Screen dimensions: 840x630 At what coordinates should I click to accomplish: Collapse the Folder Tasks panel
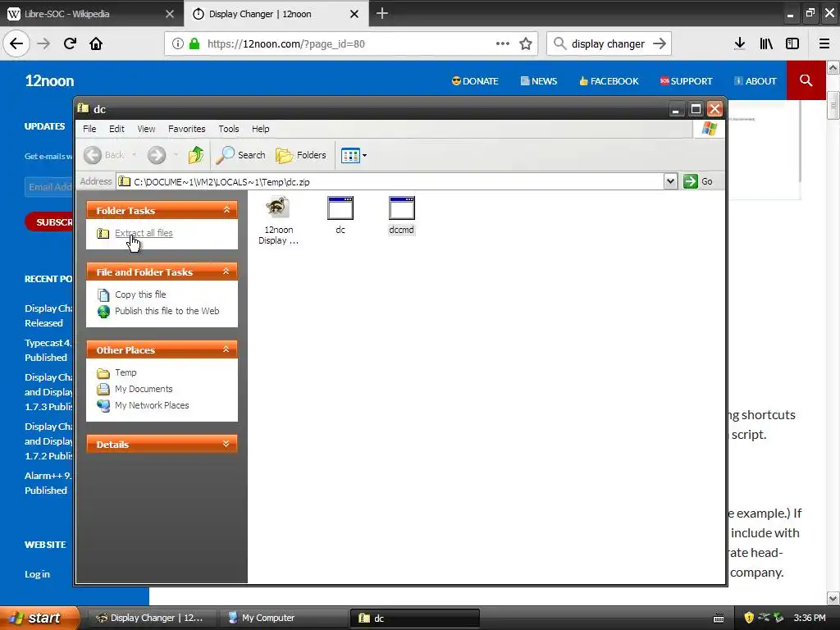pos(226,210)
